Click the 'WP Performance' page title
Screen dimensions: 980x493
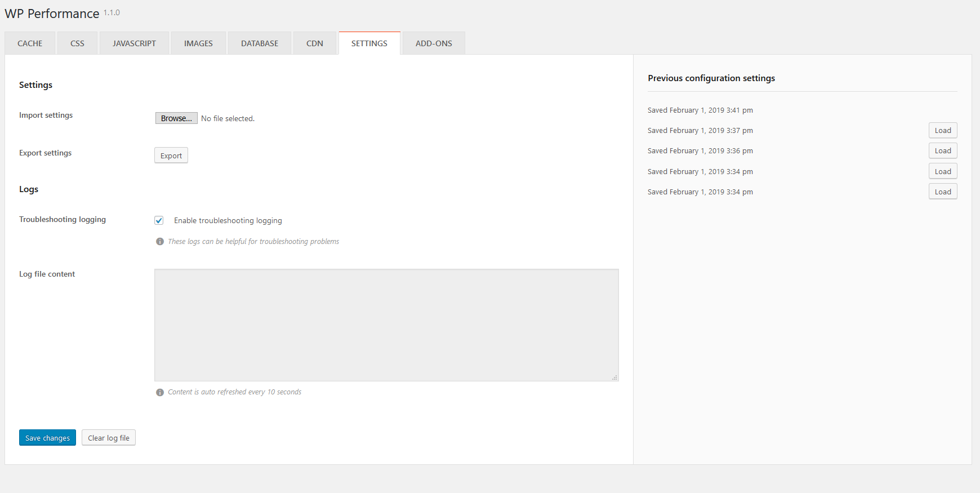(x=52, y=14)
